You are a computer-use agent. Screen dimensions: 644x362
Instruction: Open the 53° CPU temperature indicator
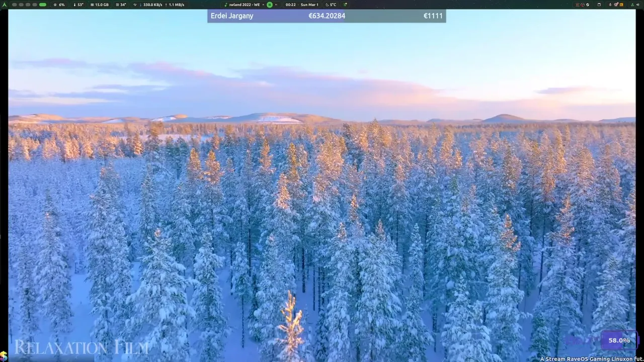78,5
